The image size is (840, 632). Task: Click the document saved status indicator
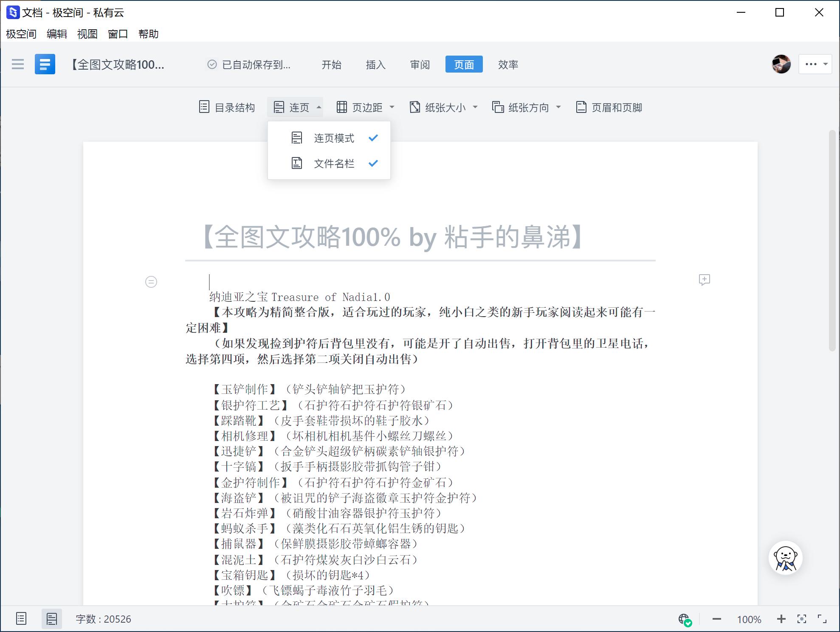251,65
